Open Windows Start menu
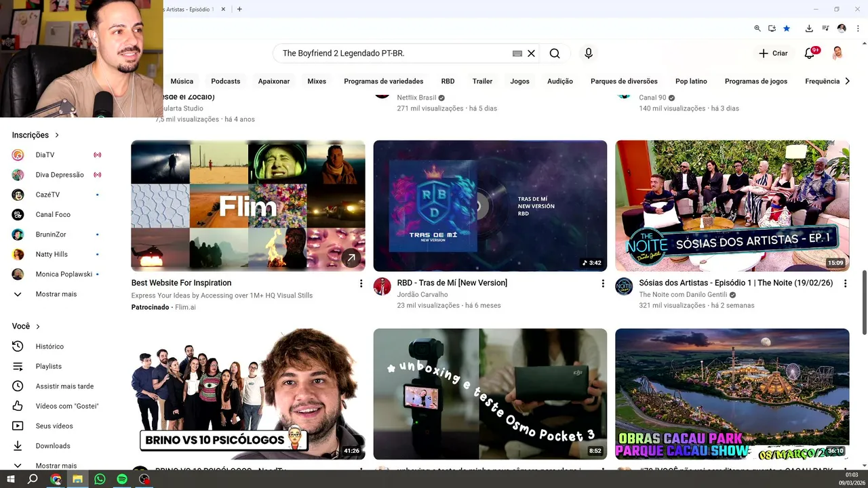The image size is (868, 488). (11, 479)
